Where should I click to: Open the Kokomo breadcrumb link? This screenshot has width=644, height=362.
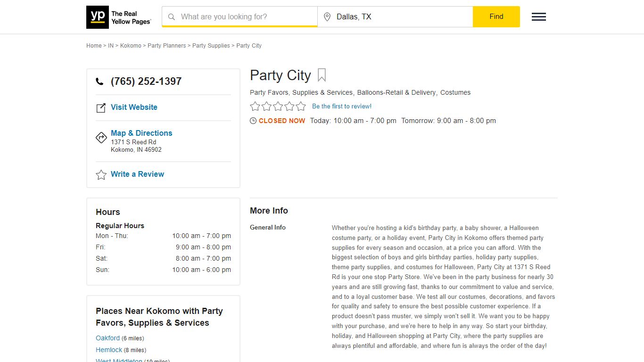131,46
